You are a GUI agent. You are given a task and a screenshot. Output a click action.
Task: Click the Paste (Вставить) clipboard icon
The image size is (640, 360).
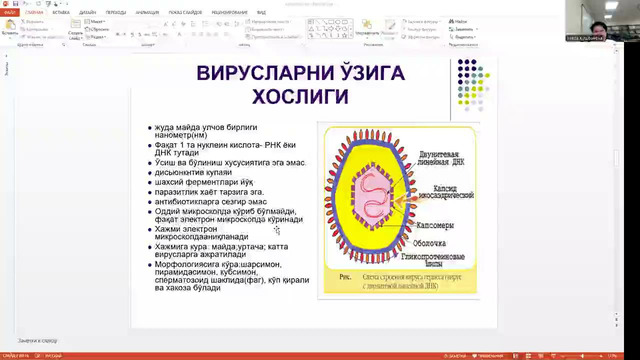[x=10, y=25]
